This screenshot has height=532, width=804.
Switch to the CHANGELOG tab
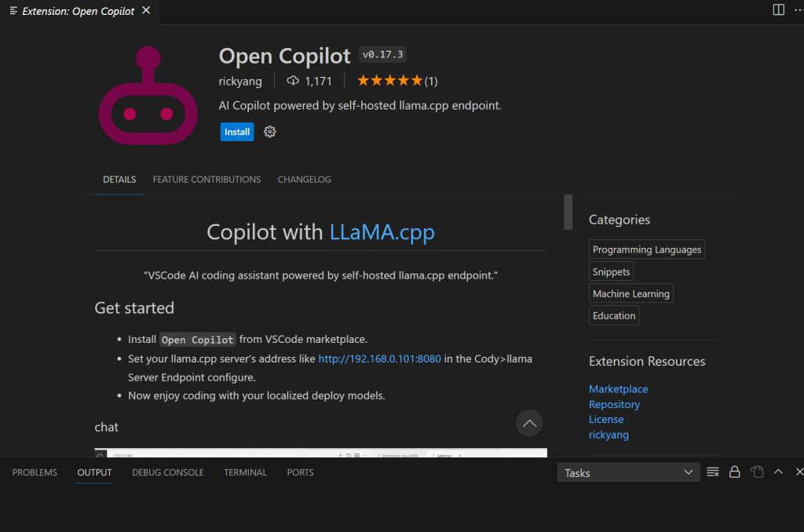[x=304, y=180]
